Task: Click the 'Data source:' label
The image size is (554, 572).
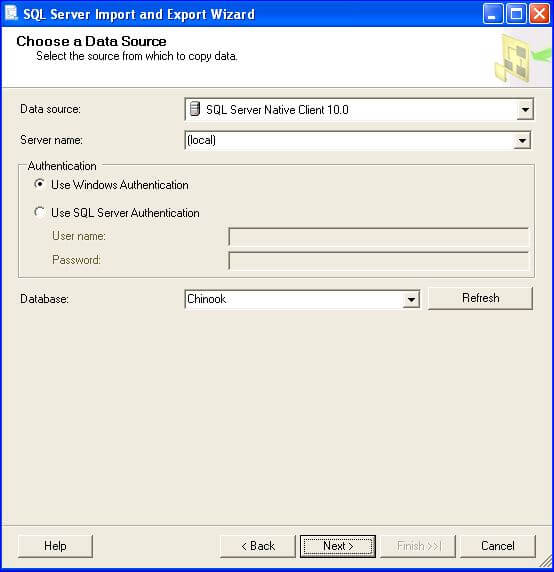Action: 50,109
